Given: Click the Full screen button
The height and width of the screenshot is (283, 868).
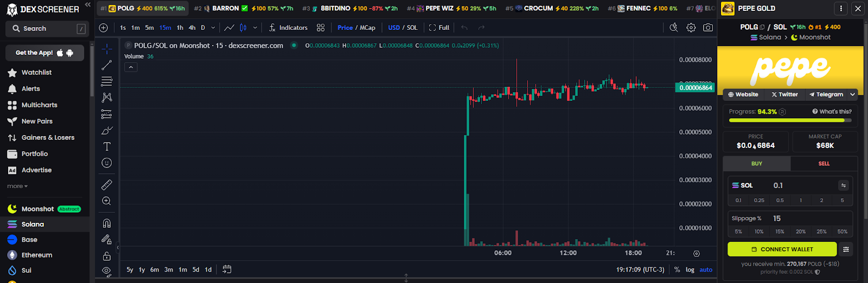Looking at the screenshot, I should coord(439,28).
